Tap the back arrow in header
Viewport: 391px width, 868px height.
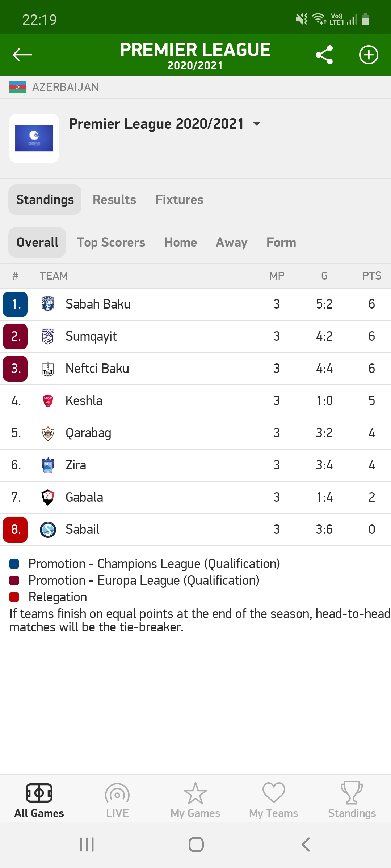tap(22, 55)
